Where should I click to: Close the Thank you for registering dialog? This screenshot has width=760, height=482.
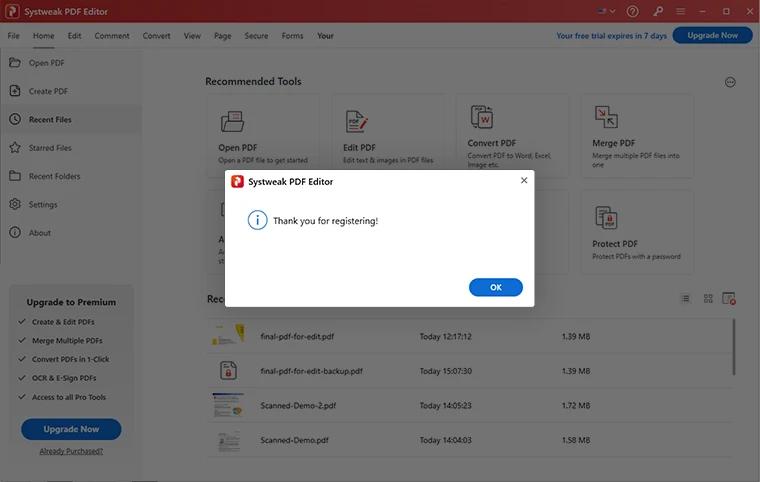pos(523,180)
